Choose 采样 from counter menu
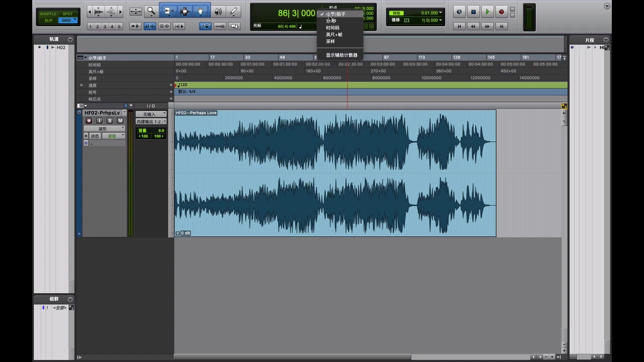644x362 pixels. (340, 41)
